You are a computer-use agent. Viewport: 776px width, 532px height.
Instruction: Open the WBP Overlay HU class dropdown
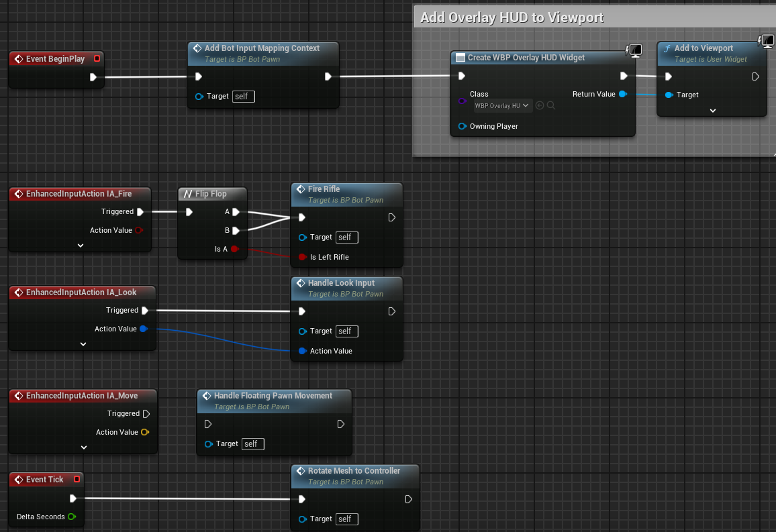501,105
